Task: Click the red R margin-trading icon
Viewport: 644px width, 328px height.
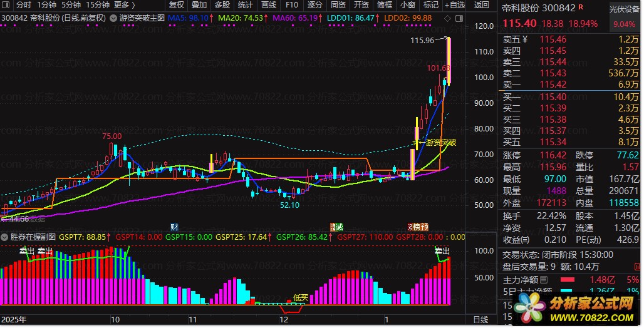Action: [581, 6]
